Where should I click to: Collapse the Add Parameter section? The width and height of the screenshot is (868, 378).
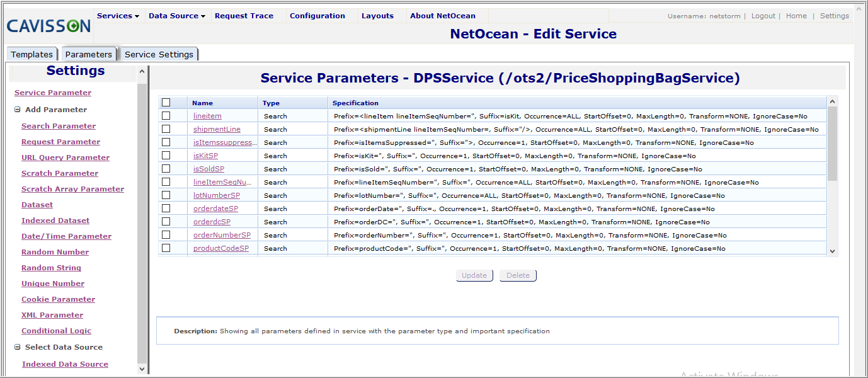pos(17,110)
